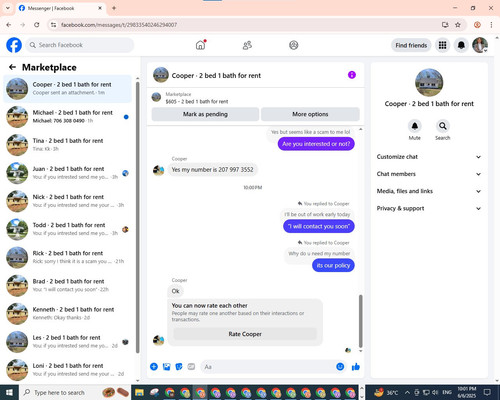This screenshot has width=500, height=400.
Task: Open the blue plus more-actions icon
Action: 154,367
